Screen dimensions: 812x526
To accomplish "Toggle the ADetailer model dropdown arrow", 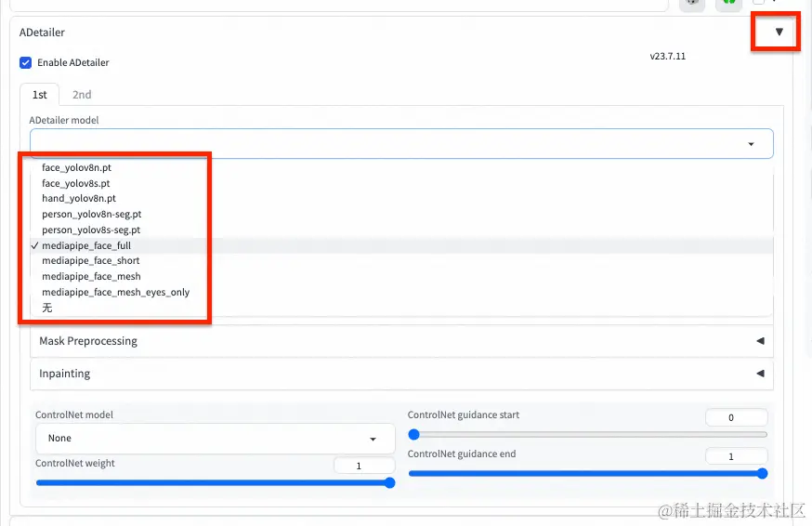I will [751, 144].
